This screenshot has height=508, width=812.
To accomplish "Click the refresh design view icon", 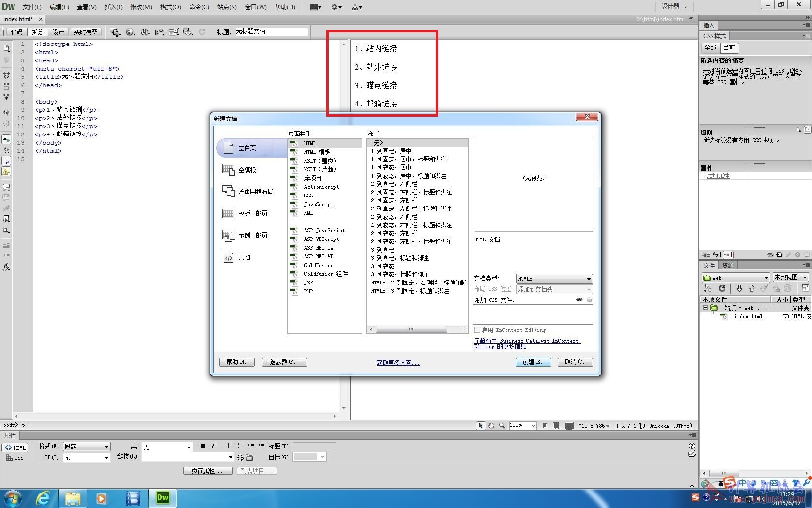I will [x=202, y=32].
